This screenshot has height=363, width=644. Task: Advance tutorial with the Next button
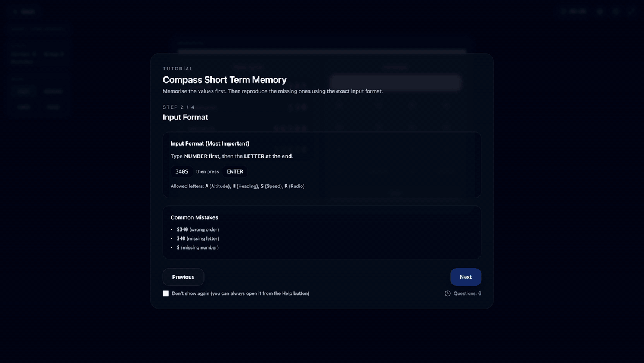466,277
